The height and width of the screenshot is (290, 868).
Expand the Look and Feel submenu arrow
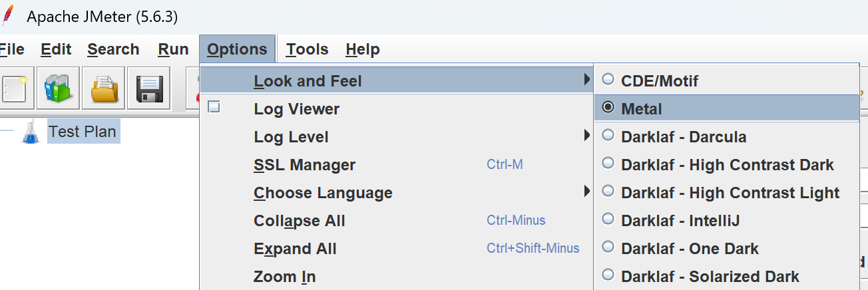(586, 80)
